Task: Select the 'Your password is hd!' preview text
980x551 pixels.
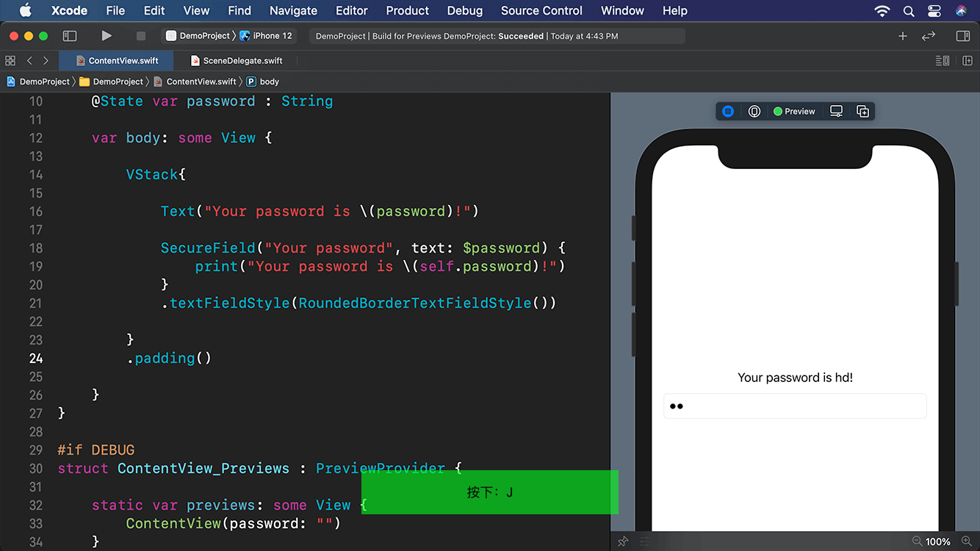Action: (795, 378)
